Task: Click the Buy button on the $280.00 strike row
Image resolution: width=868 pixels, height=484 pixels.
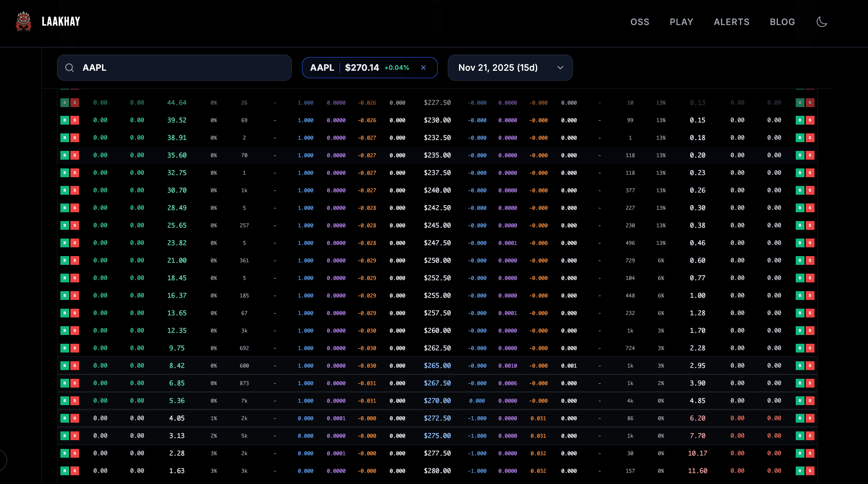Action: pyautogui.click(x=64, y=471)
